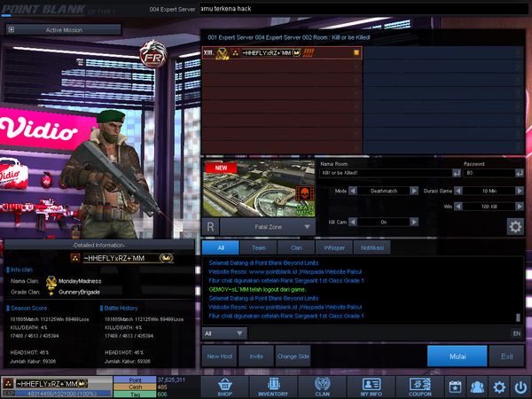Switch to the Team chat tab
The width and height of the screenshot is (532, 399).
[x=259, y=247]
